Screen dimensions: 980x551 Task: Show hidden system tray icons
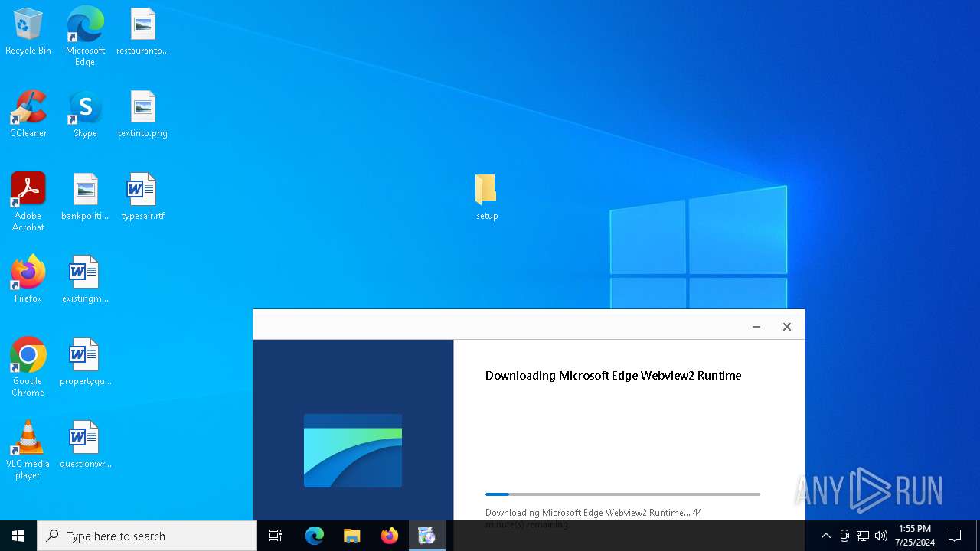[825, 536]
